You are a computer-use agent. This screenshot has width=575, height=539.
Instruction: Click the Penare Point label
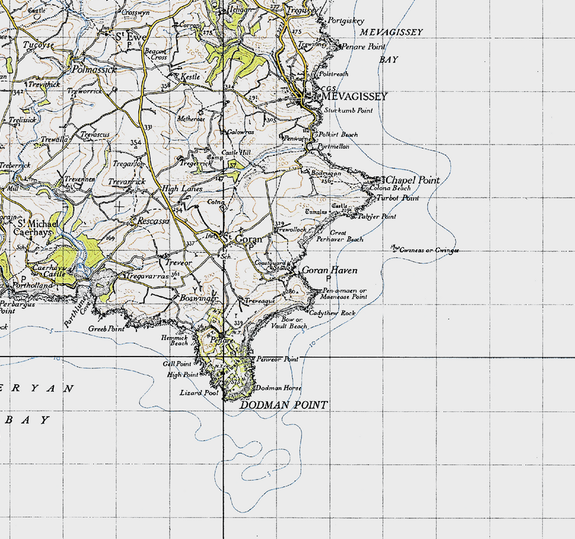coord(363,47)
